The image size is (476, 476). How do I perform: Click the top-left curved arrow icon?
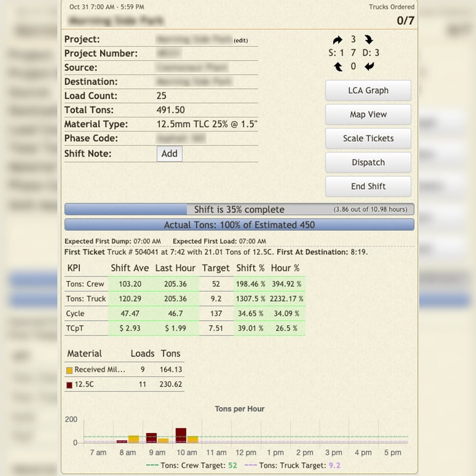click(338, 40)
